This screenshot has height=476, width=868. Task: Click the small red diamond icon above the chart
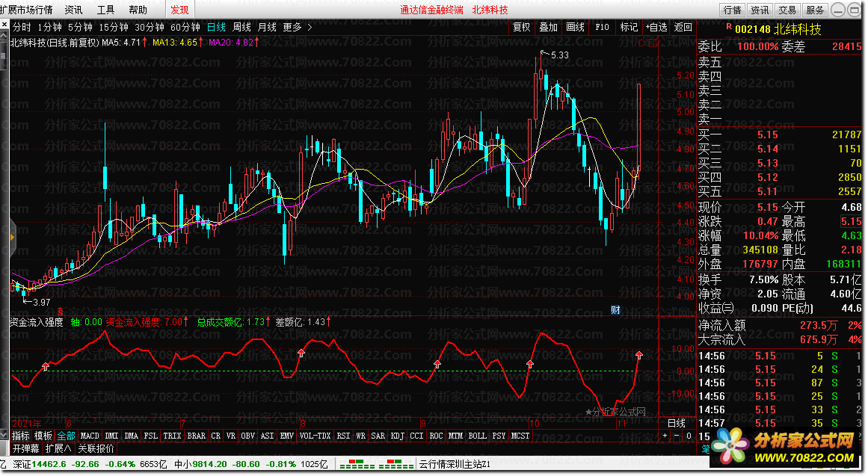[643, 42]
